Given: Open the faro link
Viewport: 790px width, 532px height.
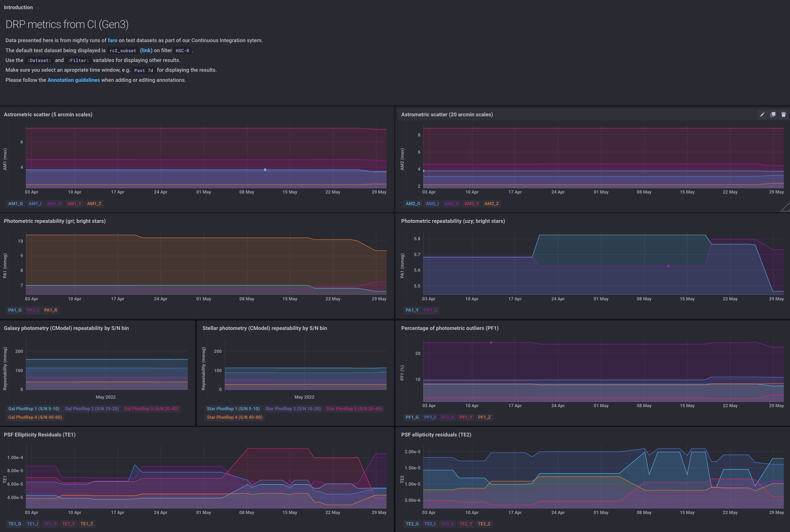Looking at the screenshot, I should 112,40.
